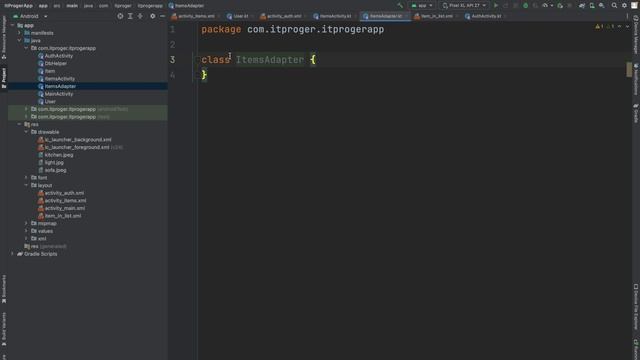
Task: Open the Notifications right side tab
Action: coord(636,79)
